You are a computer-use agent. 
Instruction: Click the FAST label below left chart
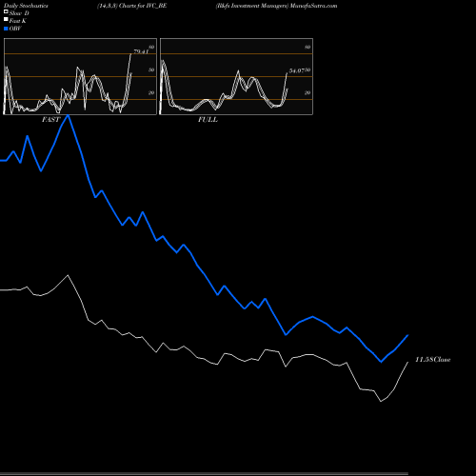pos(50,120)
